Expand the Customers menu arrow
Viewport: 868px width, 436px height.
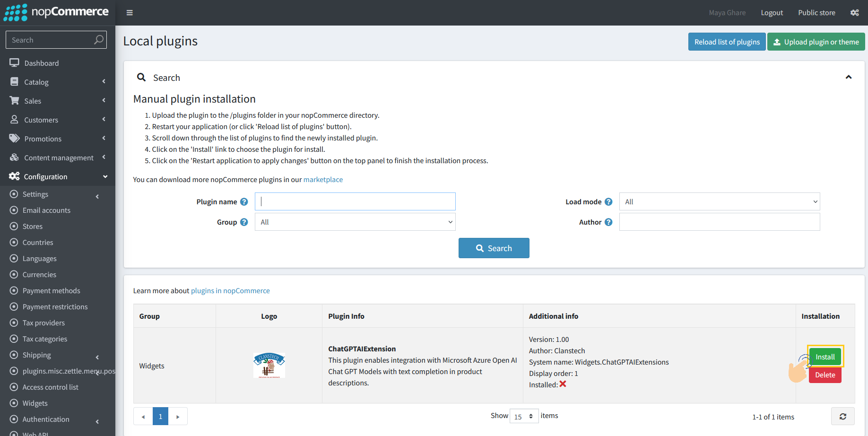click(104, 119)
